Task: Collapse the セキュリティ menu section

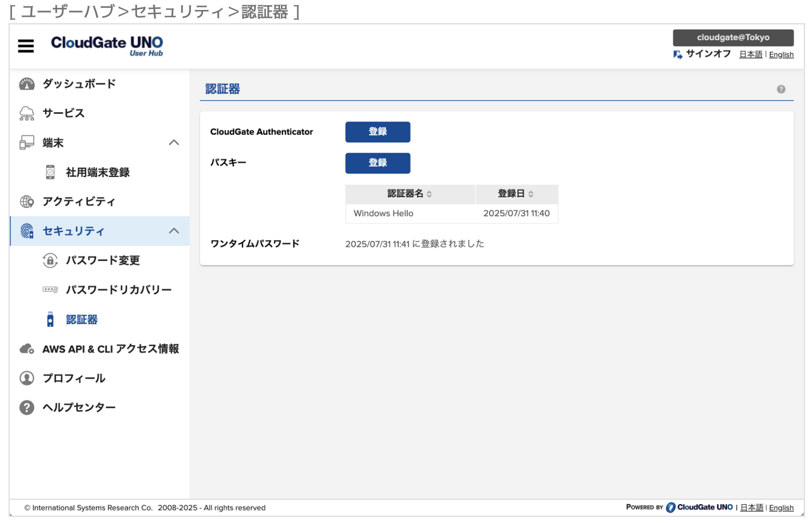Action: pyautogui.click(x=174, y=231)
